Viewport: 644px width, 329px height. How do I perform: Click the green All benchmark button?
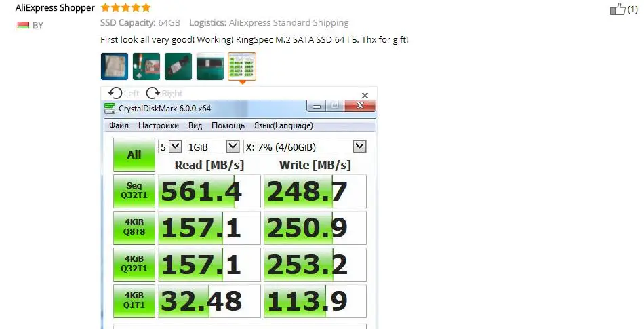point(134,155)
